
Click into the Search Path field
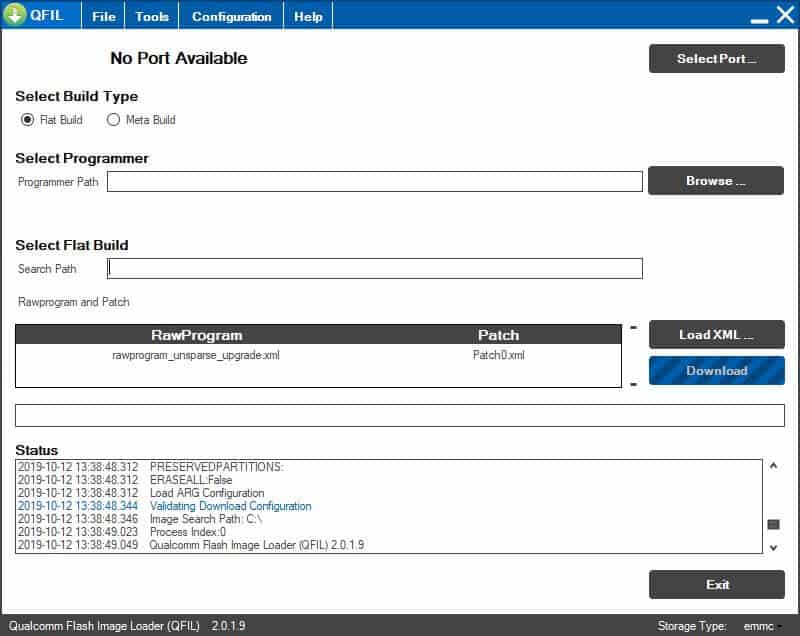pos(374,268)
